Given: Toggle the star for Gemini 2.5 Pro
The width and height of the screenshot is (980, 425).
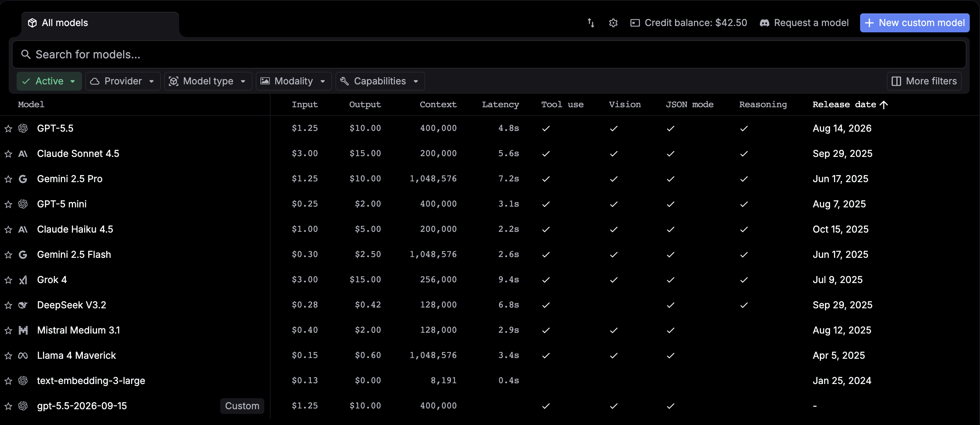Looking at the screenshot, I should click(8, 179).
